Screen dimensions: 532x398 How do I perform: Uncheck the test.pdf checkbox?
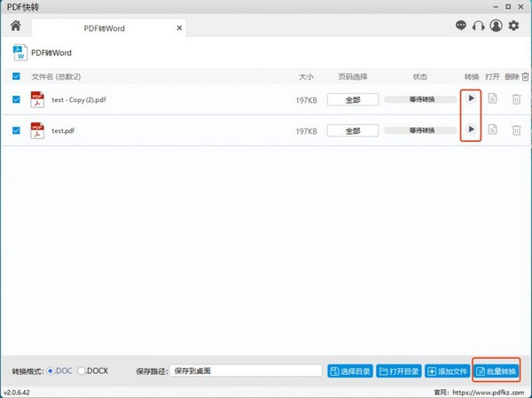tap(17, 131)
